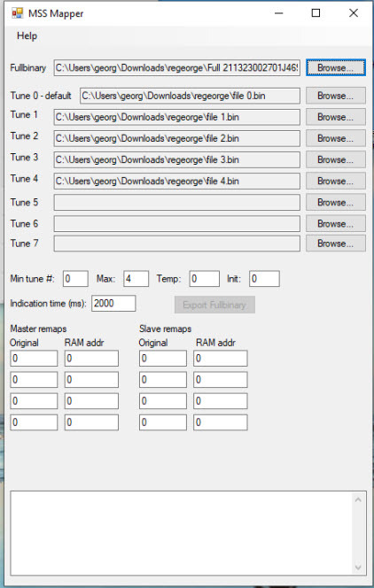Browse for the Fullbinary file
Image resolution: width=374 pixels, height=588 pixels.
pos(336,67)
